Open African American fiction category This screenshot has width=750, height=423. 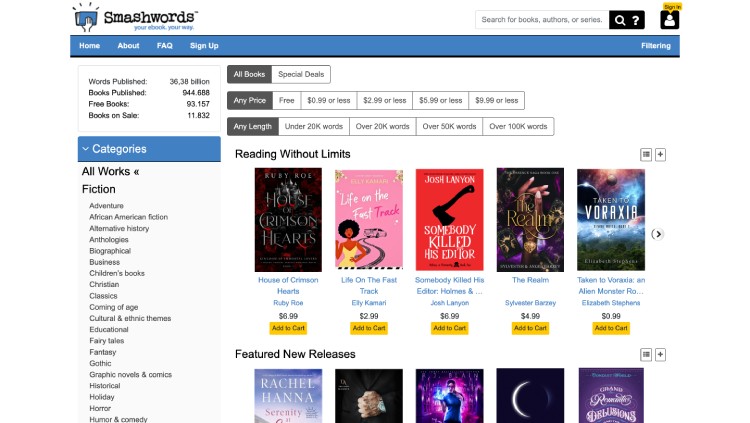click(128, 217)
